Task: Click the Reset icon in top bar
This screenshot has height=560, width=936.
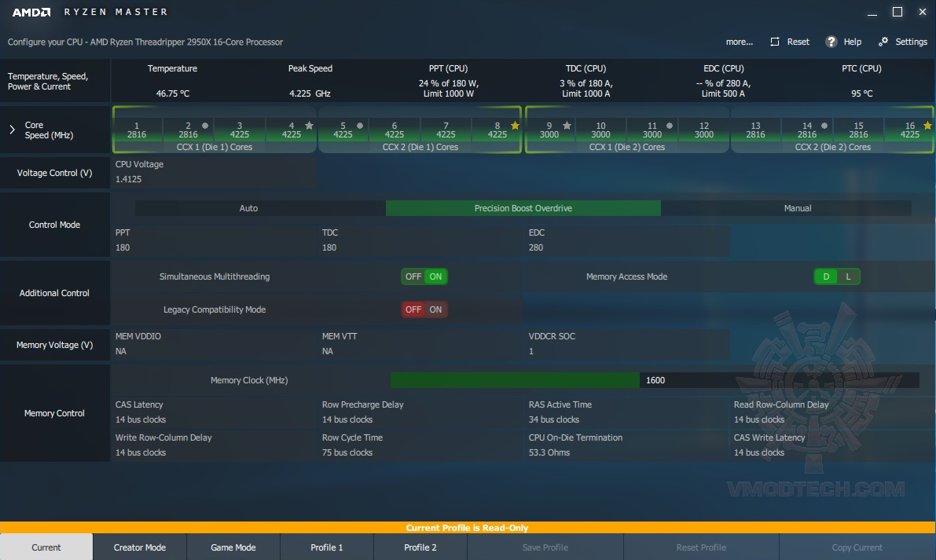Action: tap(775, 42)
